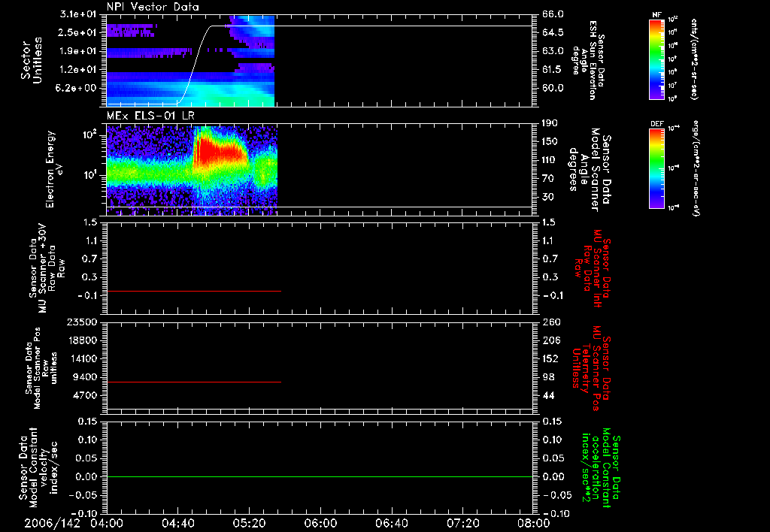
Task: Click the '18800' scanner position tick
Action: [83, 340]
